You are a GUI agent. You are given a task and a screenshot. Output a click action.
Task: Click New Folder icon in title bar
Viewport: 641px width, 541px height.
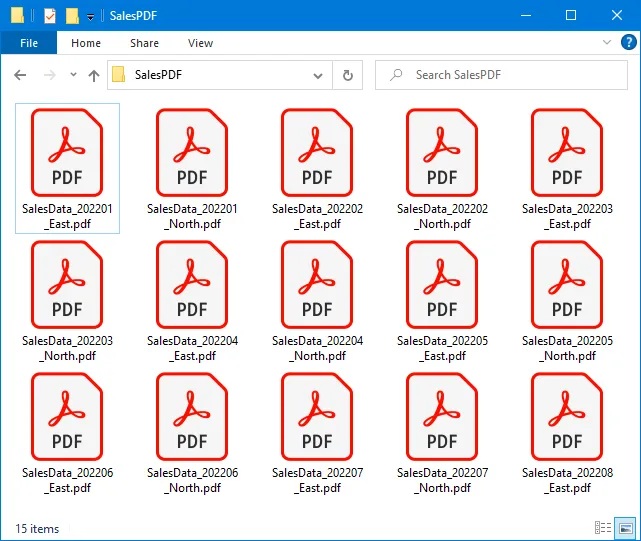72,16
